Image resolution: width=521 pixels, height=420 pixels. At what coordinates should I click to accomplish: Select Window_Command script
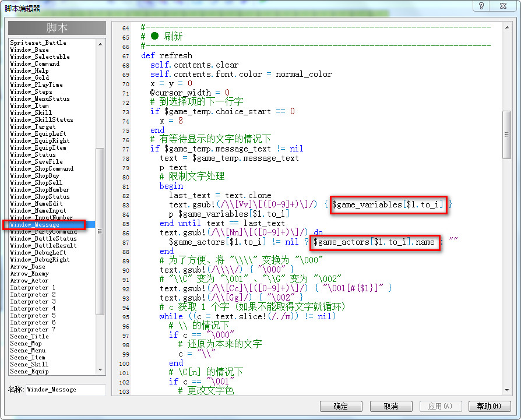point(35,63)
